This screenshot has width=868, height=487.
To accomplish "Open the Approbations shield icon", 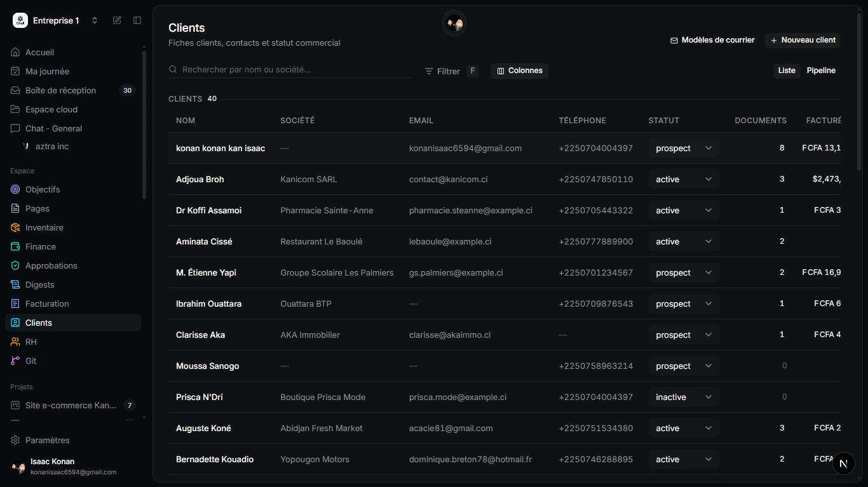I will click(x=15, y=265).
